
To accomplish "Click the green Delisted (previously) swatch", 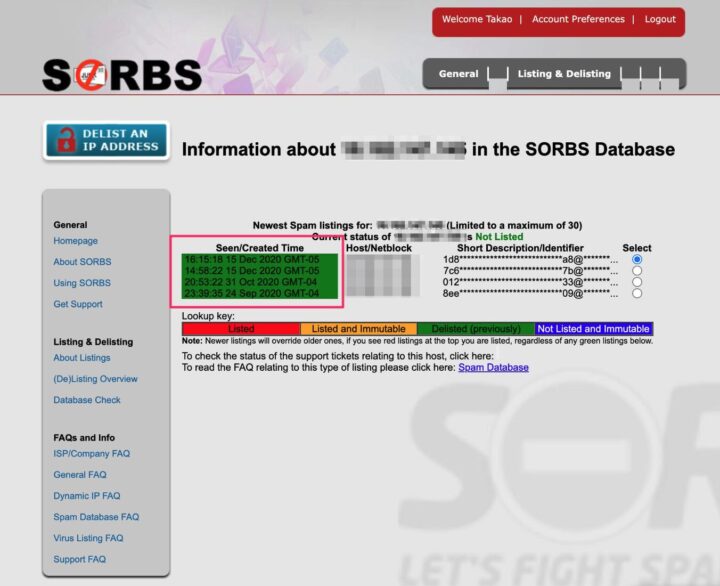I will (476, 329).
